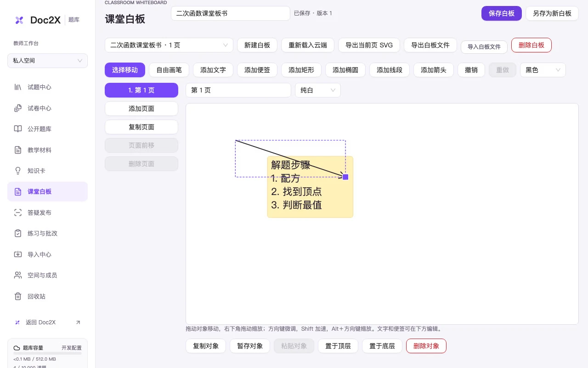Select the 添加椭圆 tool
Screen dimensions: 588x368
(345, 70)
